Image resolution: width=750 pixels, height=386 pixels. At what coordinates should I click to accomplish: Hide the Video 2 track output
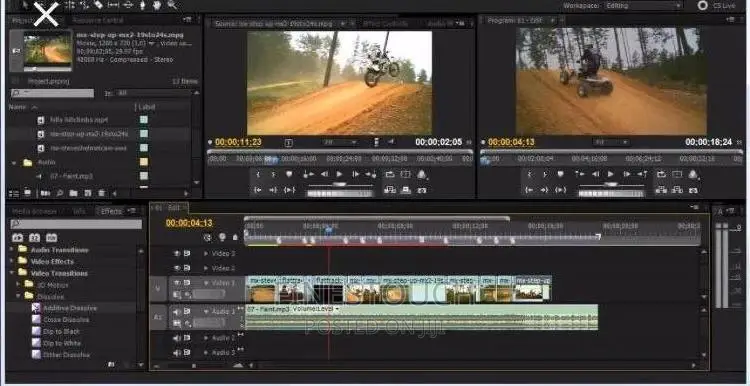pos(176,268)
